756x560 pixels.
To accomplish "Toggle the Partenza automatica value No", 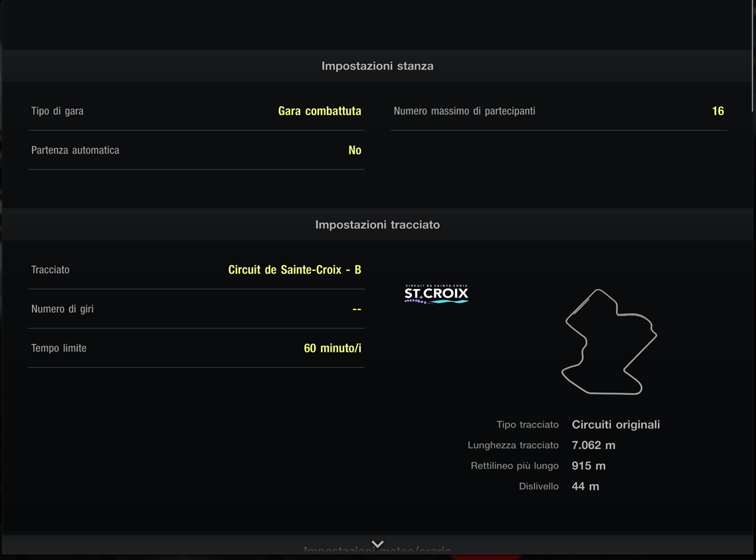I will pyautogui.click(x=355, y=150).
